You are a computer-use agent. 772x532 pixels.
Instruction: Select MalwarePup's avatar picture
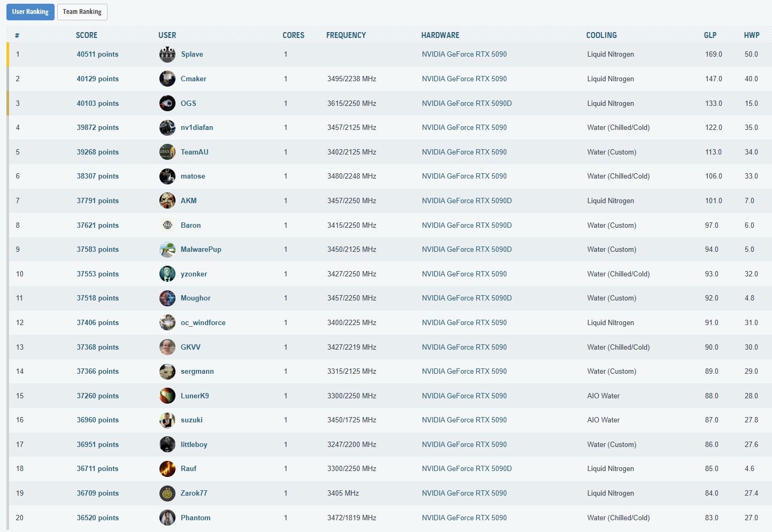(x=167, y=250)
